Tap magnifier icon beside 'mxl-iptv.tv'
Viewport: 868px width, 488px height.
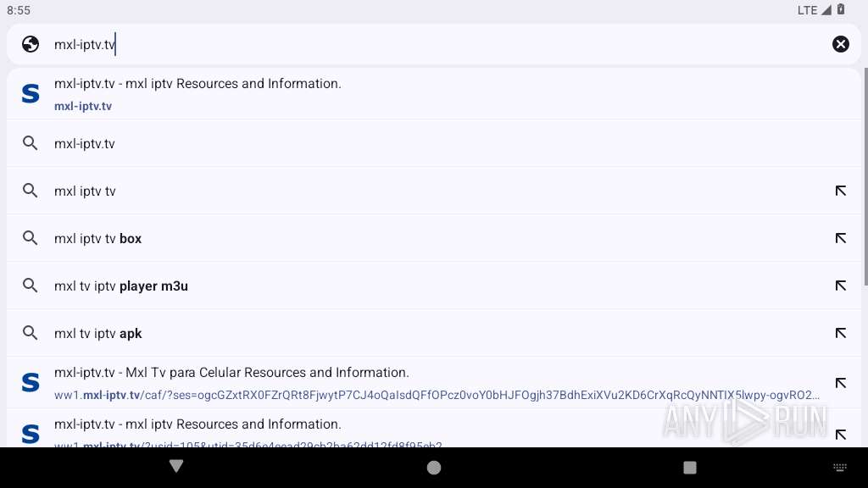coord(30,143)
